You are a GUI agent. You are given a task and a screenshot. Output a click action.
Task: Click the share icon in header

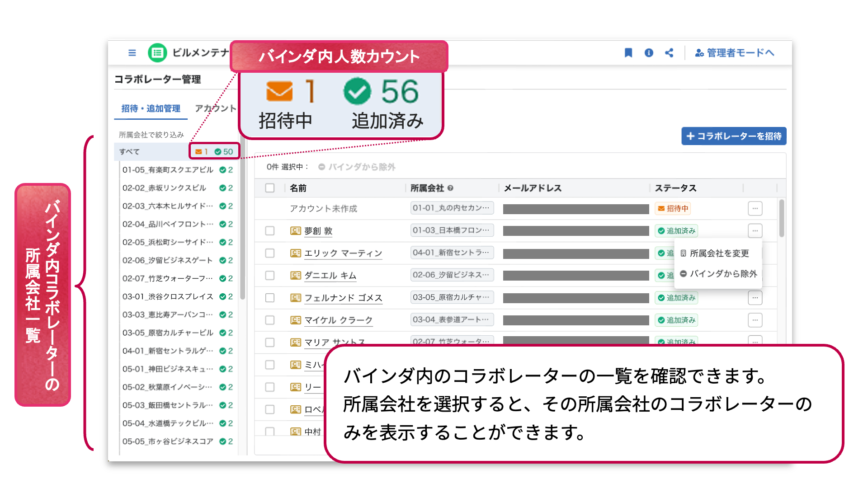669,53
